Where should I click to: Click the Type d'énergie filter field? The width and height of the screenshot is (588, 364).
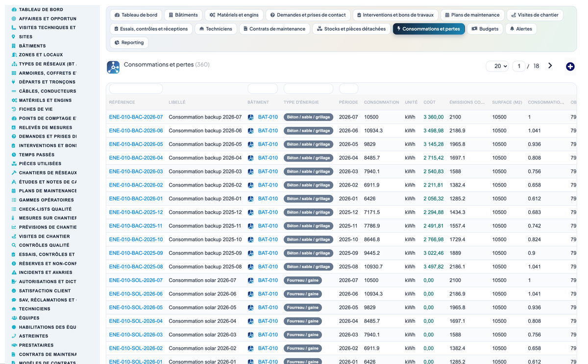[x=308, y=89]
